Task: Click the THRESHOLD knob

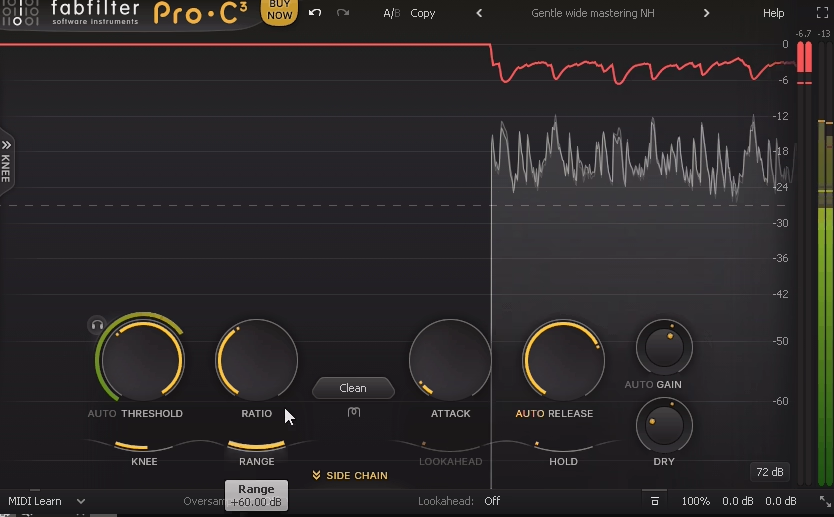Action: 143,360
